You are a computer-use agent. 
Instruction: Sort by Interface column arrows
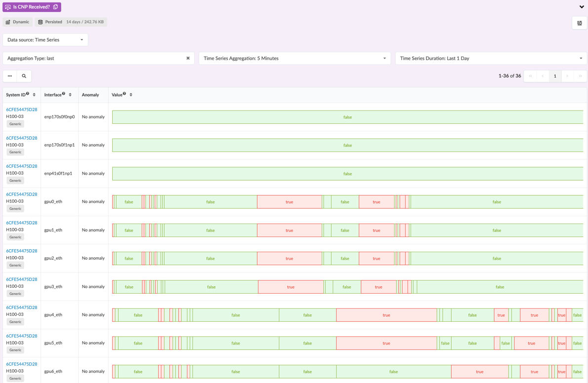70,95
